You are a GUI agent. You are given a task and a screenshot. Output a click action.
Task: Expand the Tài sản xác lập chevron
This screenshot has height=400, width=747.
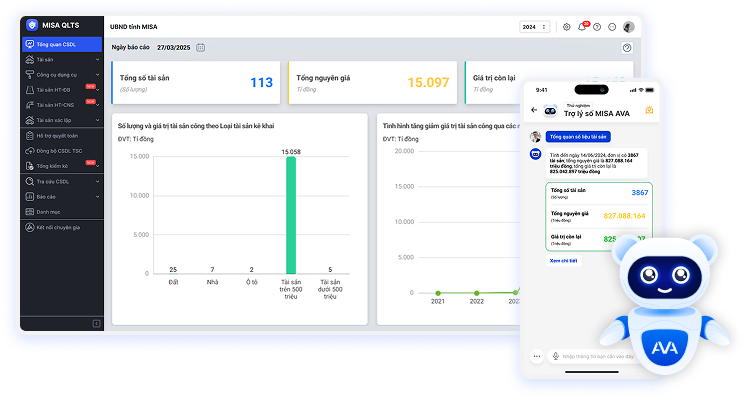[x=98, y=120]
